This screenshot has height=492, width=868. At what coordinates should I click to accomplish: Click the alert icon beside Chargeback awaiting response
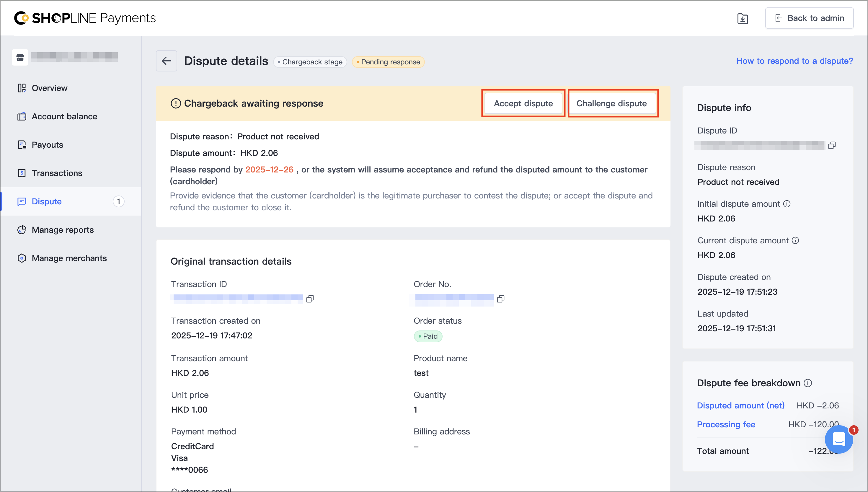[176, 103]
